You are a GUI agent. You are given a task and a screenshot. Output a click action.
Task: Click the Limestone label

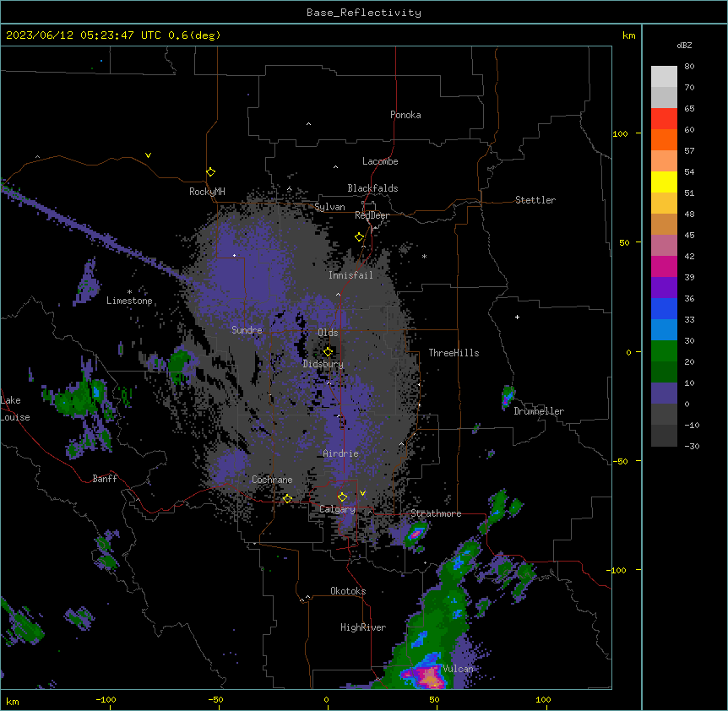pos(129,301)
